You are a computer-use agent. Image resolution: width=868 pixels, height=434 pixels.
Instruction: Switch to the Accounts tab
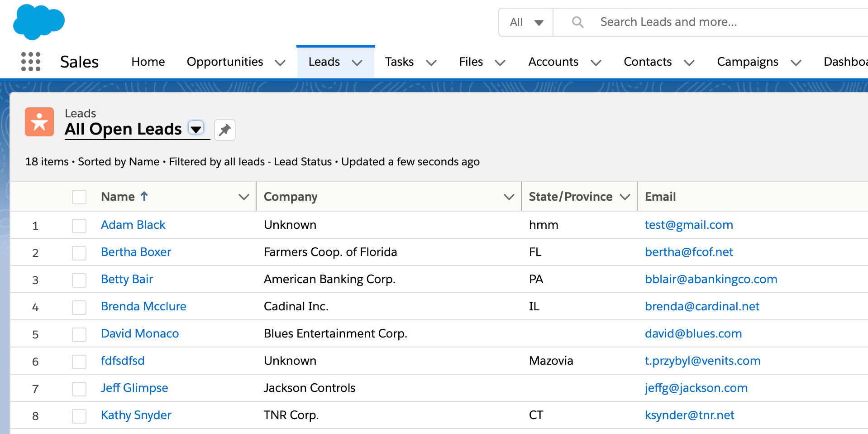553,62
